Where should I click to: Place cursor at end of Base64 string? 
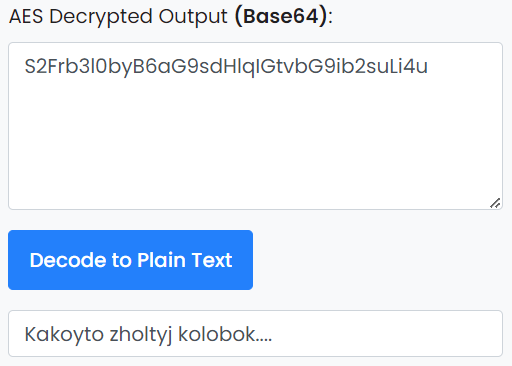[428, 66]
